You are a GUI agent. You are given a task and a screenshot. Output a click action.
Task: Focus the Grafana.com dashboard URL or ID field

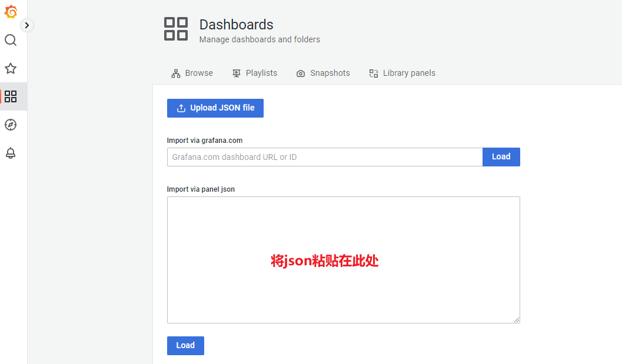point(325,157)
